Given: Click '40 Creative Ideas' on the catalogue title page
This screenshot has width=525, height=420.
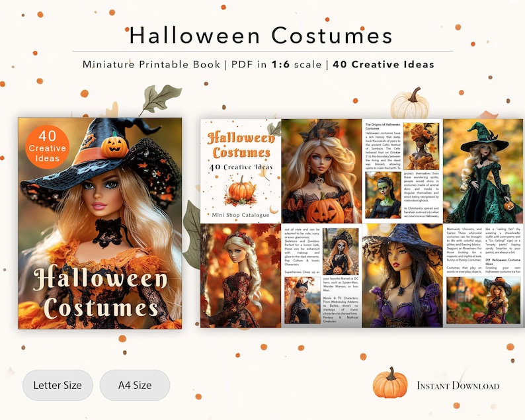Looking at the screenshot, I should pyautogui.click(x=241, y=167).
